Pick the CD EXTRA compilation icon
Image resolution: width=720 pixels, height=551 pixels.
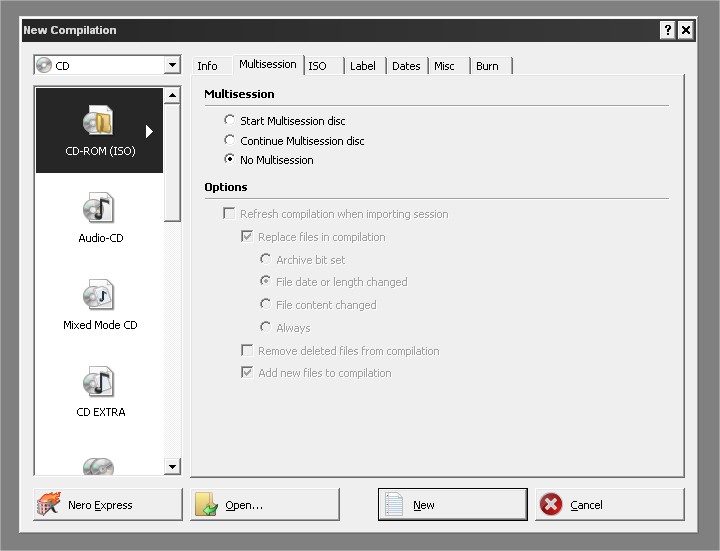tap(98, 383)
